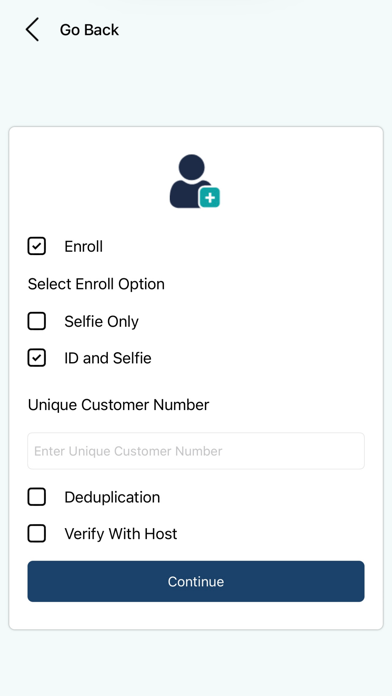
Task: Uncheck the ID and Selfie checkbox
Action: 37,358
